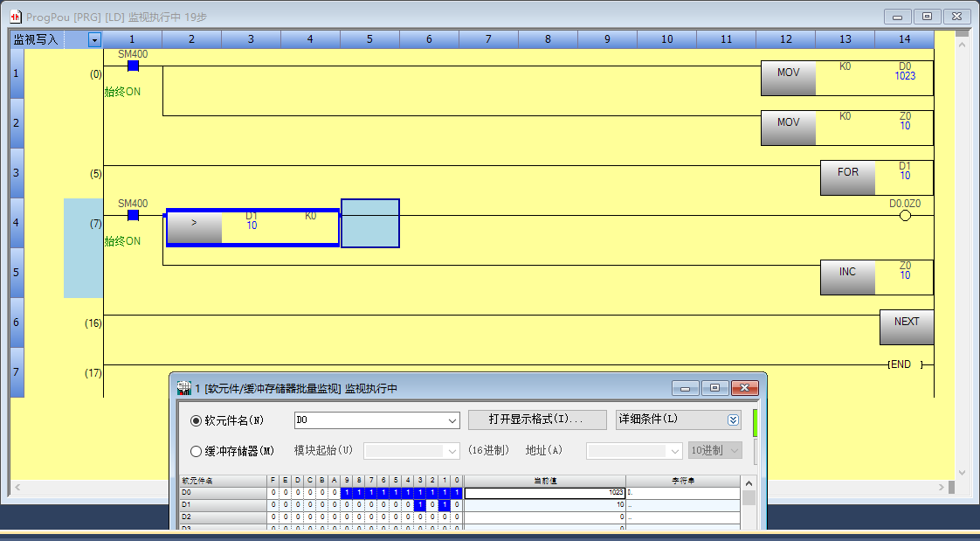Click the 打开显示格式(I)... button
This screenshot has height=541, width=980.
pyautogui.click(x=536, y=420)
